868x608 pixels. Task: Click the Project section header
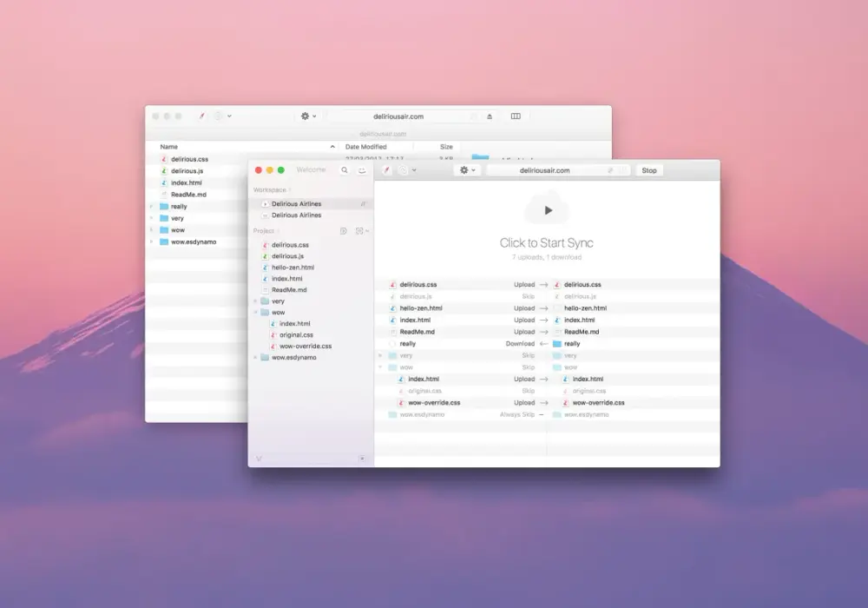tap(264, 231)
